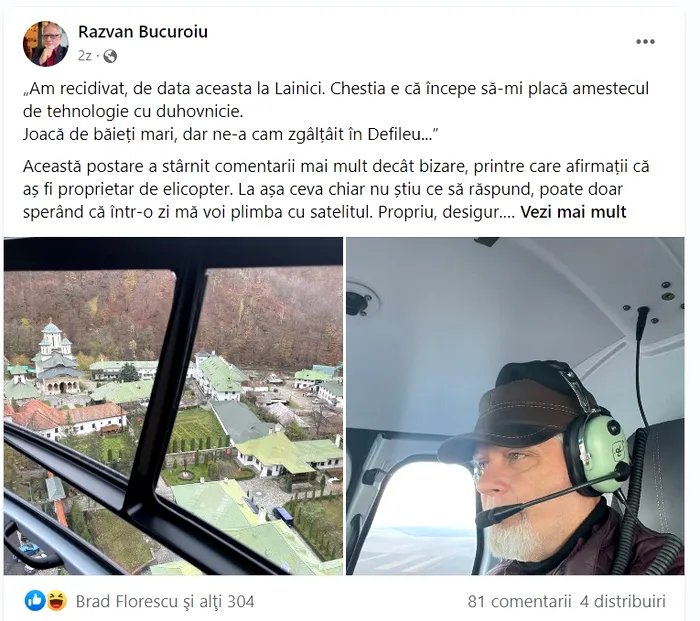
Task: Click the laughing Haha reaction icon
Action: click(x=57, y=601)
